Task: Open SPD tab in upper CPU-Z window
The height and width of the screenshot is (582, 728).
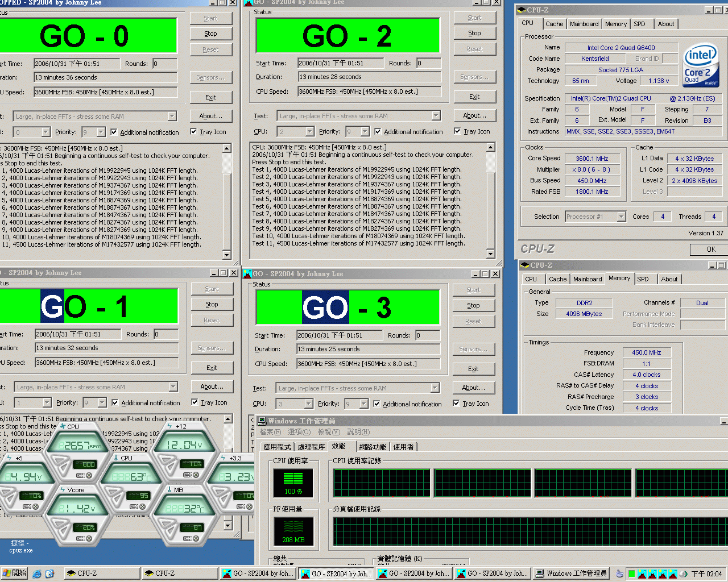Action: (x=640, y=24)
